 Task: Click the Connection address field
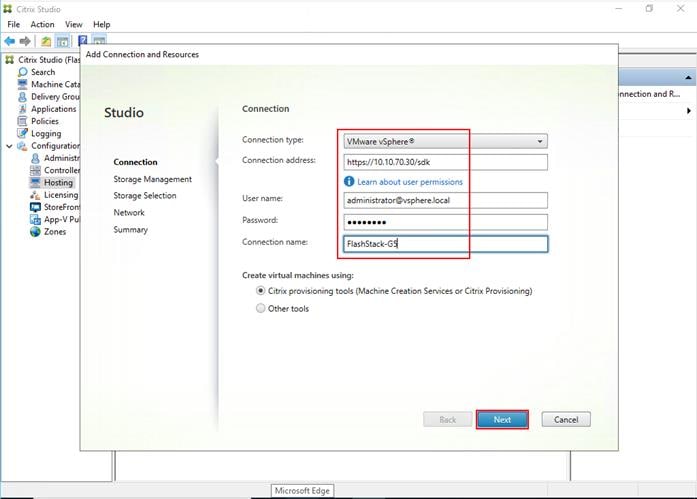(445, 162)
